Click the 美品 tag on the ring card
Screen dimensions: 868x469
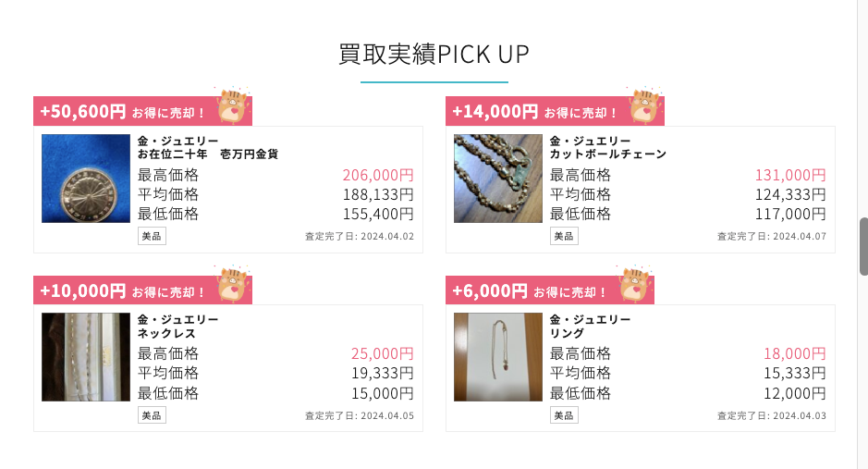tap(564, 415)
